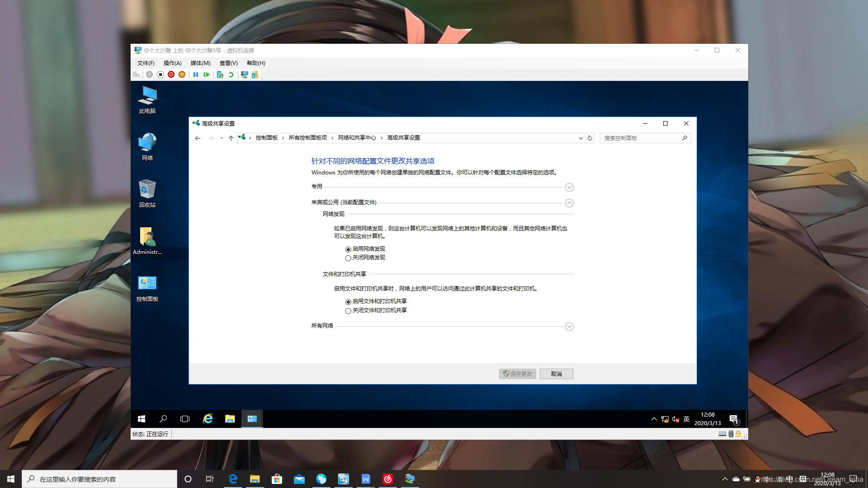The image size is (868, 488).
Task: Click the host taskbar search box
Action: point(99,479)
